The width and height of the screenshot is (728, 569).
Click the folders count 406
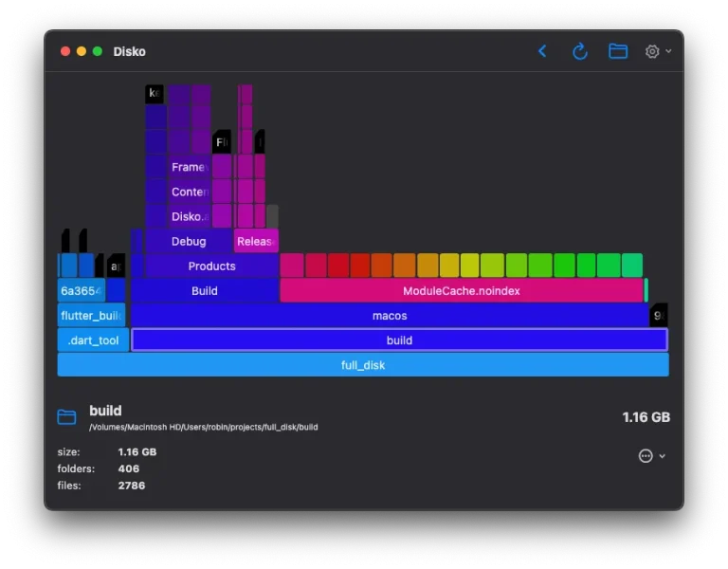pos(129,468)
